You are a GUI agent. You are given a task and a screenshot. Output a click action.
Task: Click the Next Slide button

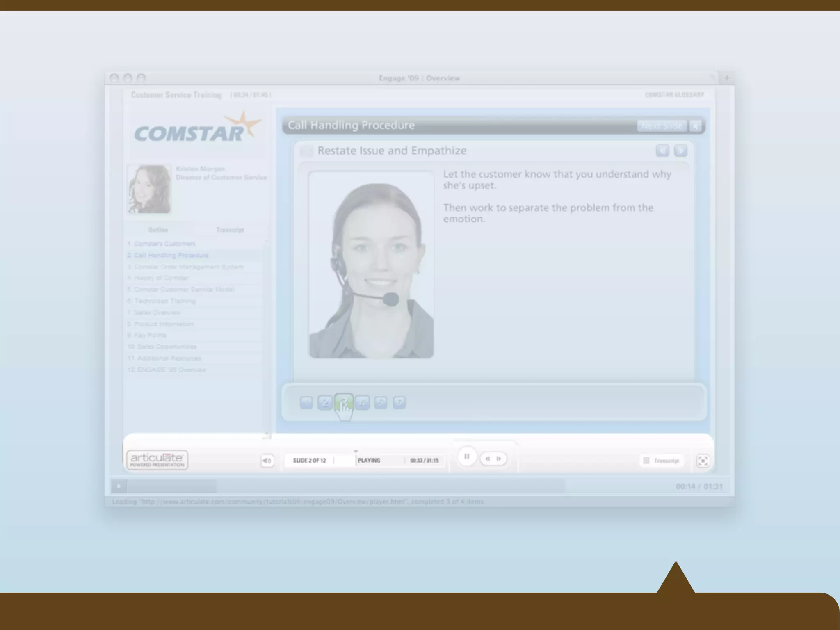(x=662, y=126)
